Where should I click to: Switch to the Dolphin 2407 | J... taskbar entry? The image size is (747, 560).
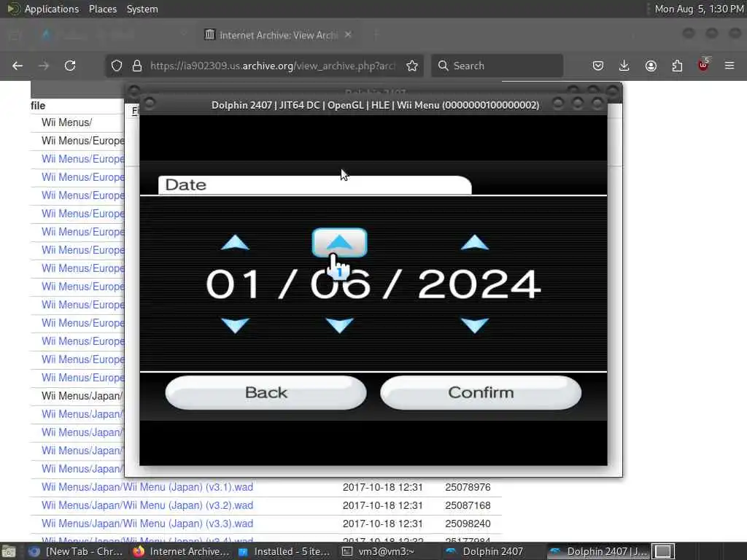click(x=598, y=551)
